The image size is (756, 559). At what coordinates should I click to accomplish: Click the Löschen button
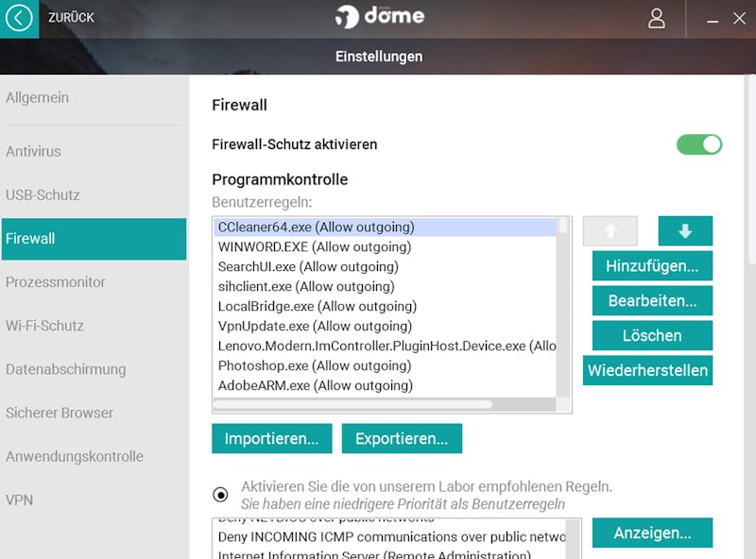652,335
